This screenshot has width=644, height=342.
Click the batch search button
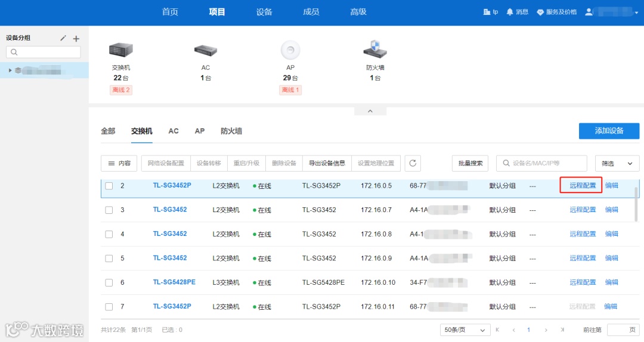[470, 163]
